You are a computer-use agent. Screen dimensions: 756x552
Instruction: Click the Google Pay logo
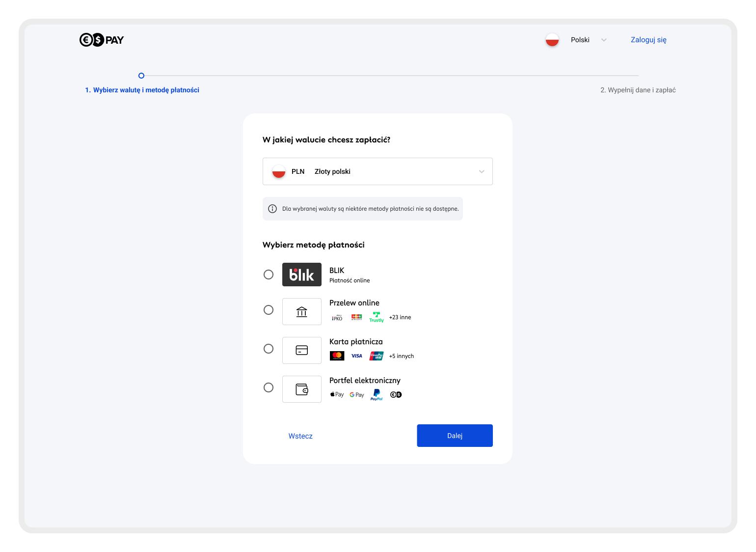(x=357, y=395)
